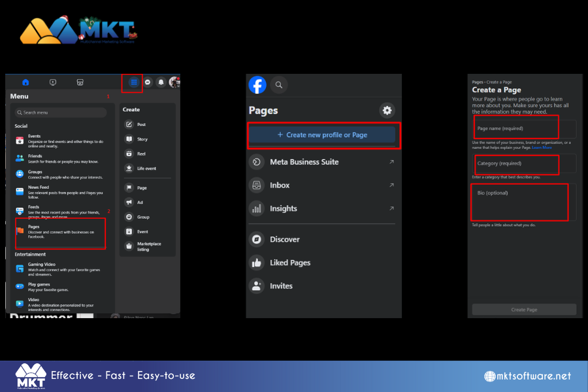The width and height of the screenshot is (588, 392).
Task: Open News Feed in the menu
Action: click(x=60, y=192)
